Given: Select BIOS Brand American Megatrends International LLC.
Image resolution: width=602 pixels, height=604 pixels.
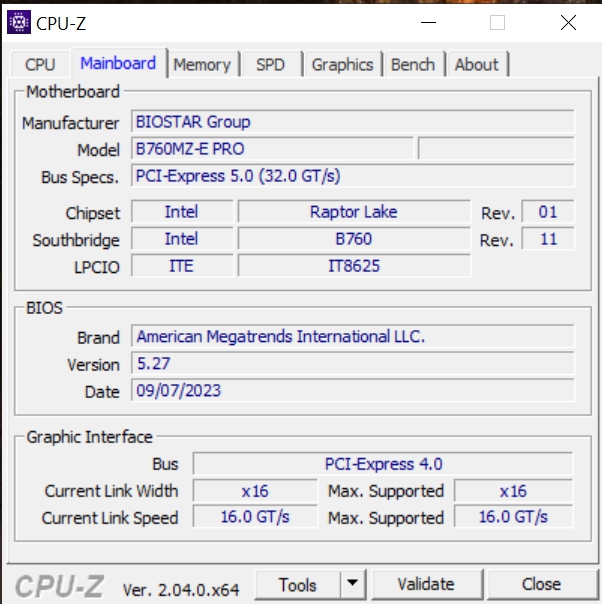Looking at the screenshot, I should point(353,337).
